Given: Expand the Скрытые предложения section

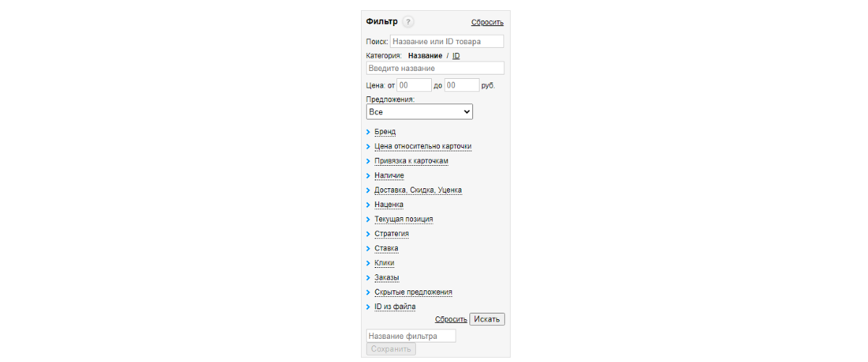Looking at the screenshot, I should click(413, 292).
